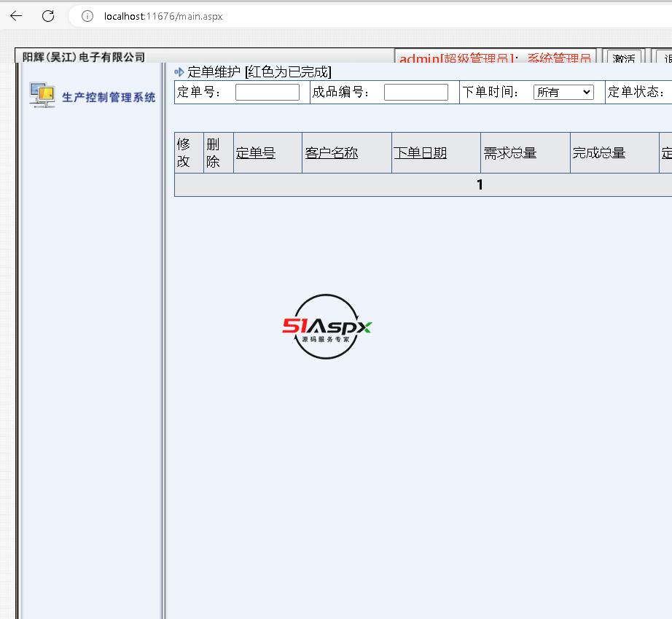Screen dimensions: 672x619
Task: View site information icon in address bar
Action: pyautogui.click(x=87, y=16)
